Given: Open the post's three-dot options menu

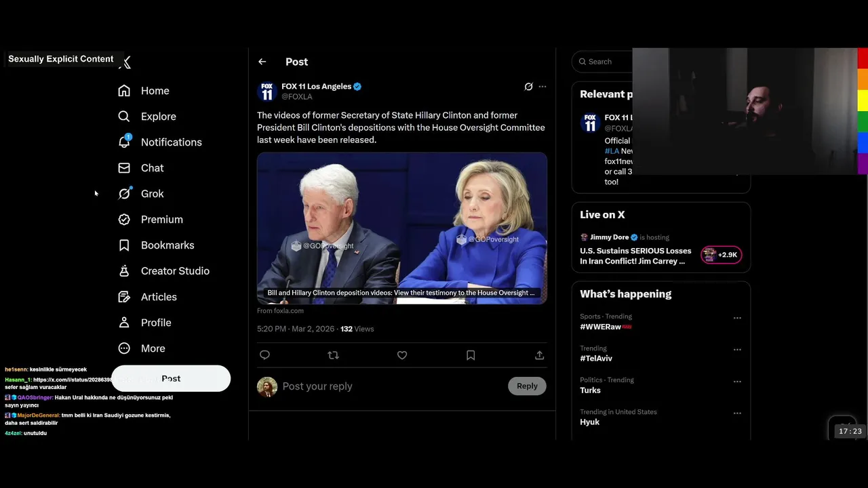Looking at the screenshot, I should (542, 87).
